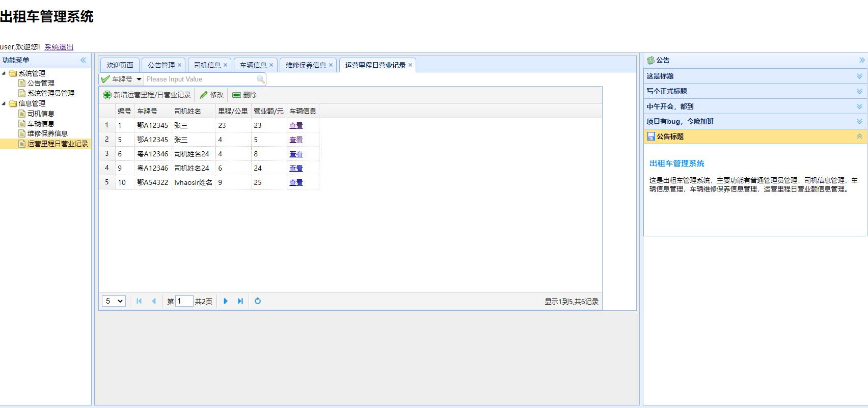Collapse the 系统管理 tree node
Image resolution: width=868 pixels, height=408 pixels.
pos(4,73)
